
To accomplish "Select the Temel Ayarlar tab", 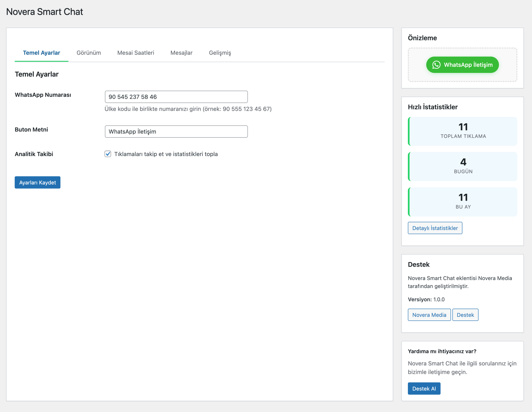I will pos(41,53).
